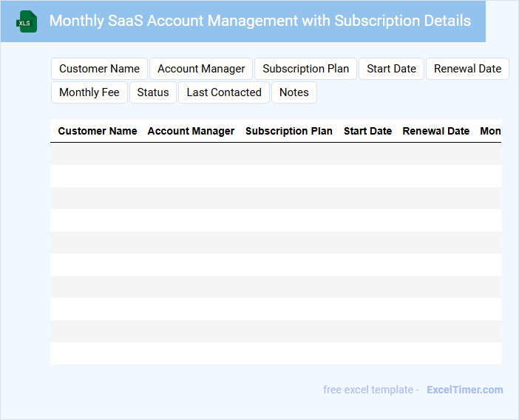Click the free excel template footer text

pyautogui.click(x=370, y=390)
